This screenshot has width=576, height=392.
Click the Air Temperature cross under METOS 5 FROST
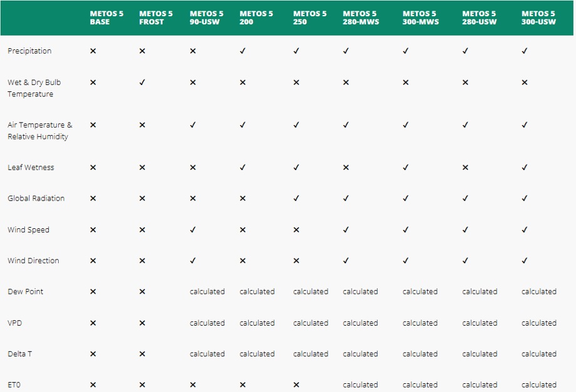pos(142,125)
